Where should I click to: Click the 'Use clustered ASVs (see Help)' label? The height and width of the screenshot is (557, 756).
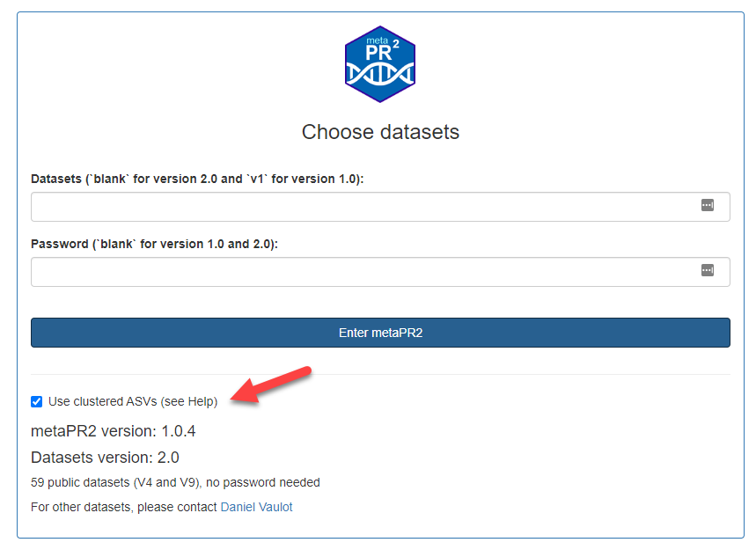click(x=133, y=402)
